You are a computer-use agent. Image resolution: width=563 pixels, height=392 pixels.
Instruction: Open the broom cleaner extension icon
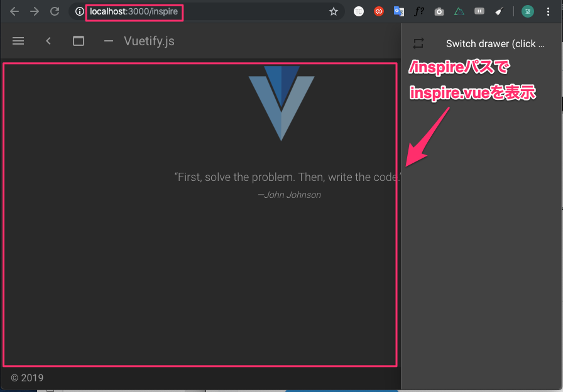499,12
